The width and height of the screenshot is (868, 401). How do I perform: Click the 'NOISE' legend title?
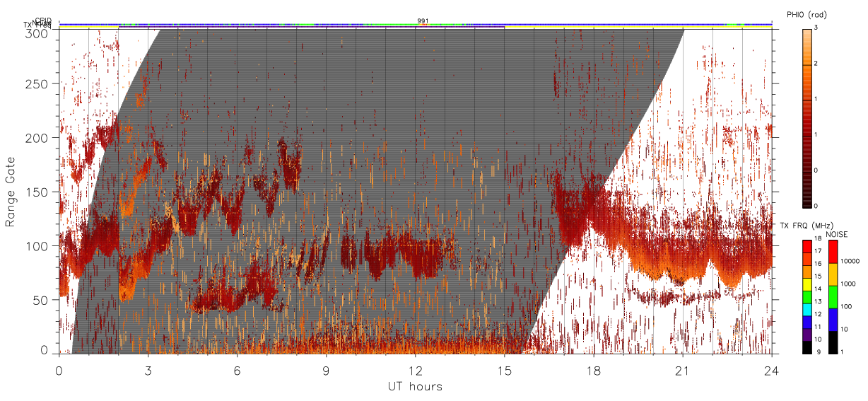pyautogui.click(x=836, y=234)
